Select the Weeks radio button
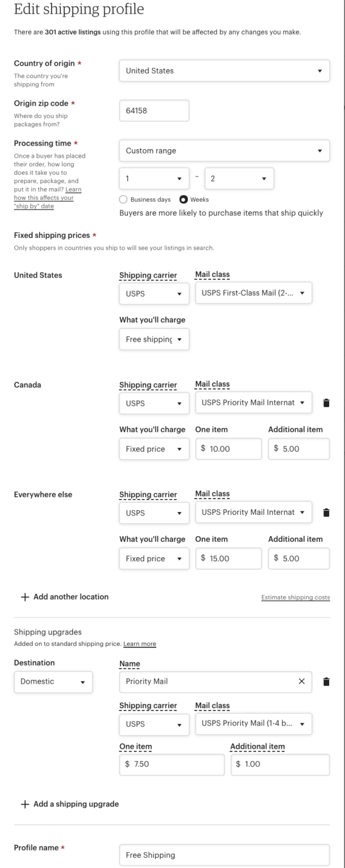 click(x=183, y=199)
